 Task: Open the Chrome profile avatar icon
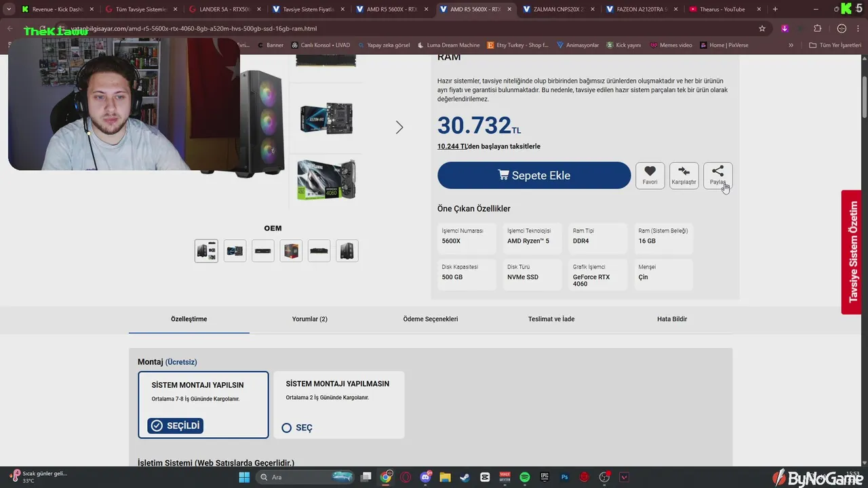(x=842, y=28)
